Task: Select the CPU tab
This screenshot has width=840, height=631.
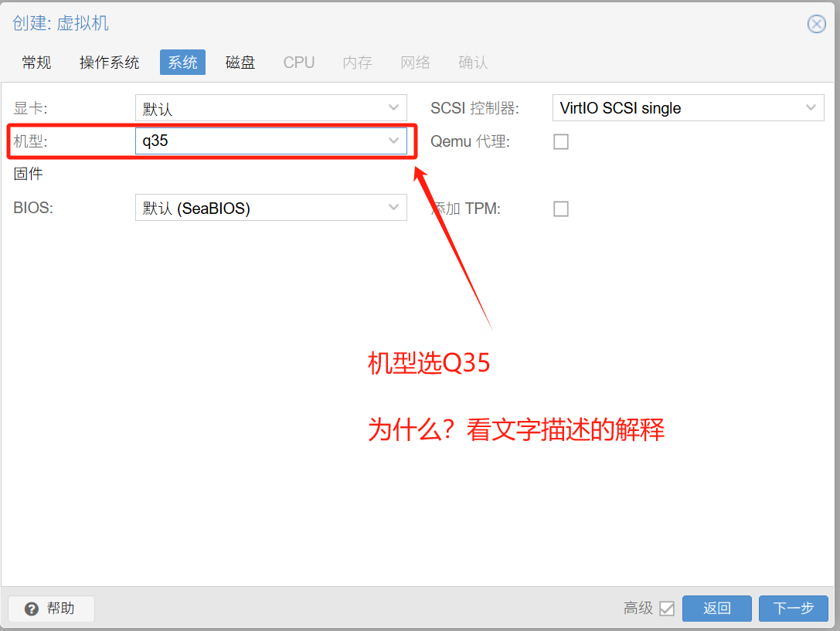Action: click(x=298, y=62)
